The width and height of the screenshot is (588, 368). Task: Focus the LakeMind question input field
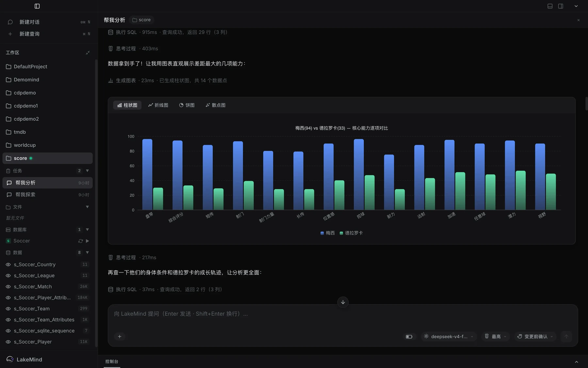(x=343, y=314)
